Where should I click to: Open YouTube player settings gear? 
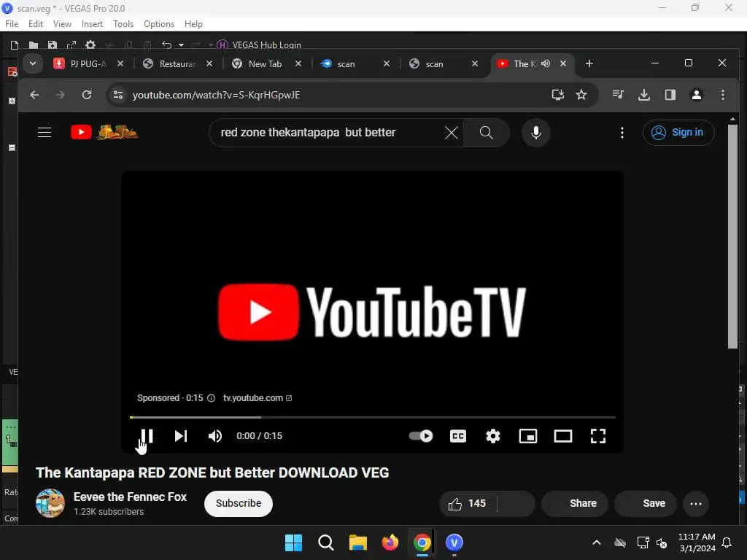(493, 436)
